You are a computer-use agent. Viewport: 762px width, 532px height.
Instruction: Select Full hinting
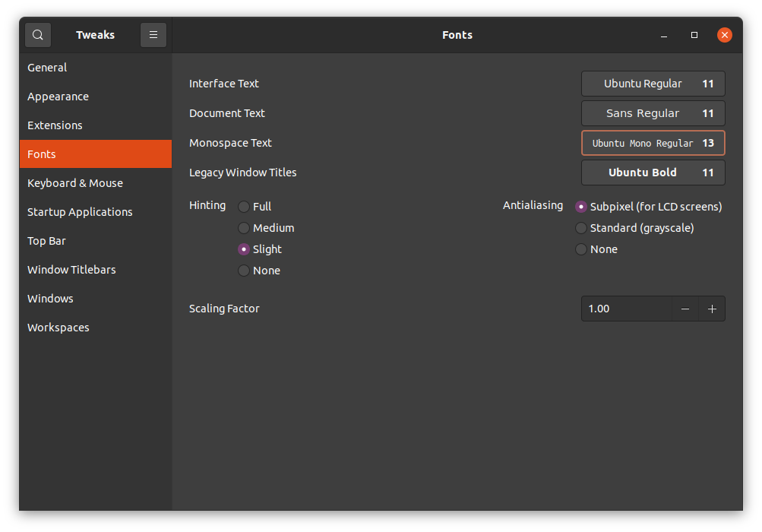pyautogui.click(x=255, y=207)
